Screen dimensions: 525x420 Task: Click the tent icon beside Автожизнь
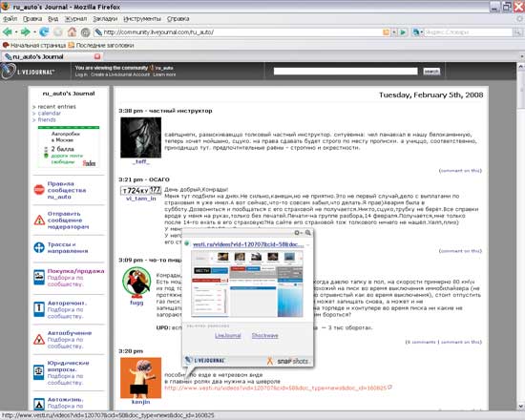pos(39,404)
